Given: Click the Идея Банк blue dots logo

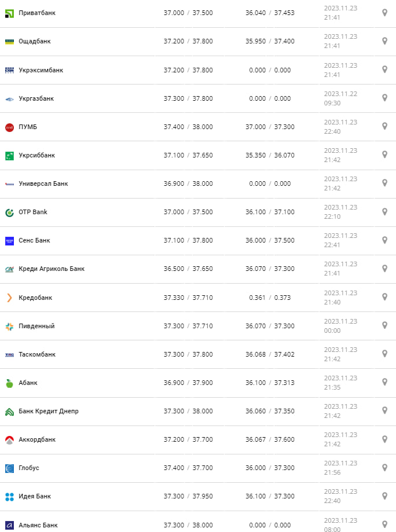Looking at the screenshot, I should [9, 496].
